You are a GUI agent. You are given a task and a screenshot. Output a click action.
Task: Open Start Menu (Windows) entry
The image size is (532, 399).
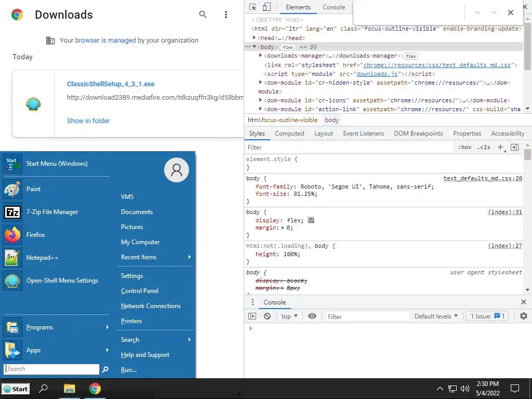[x=56, y=164]
